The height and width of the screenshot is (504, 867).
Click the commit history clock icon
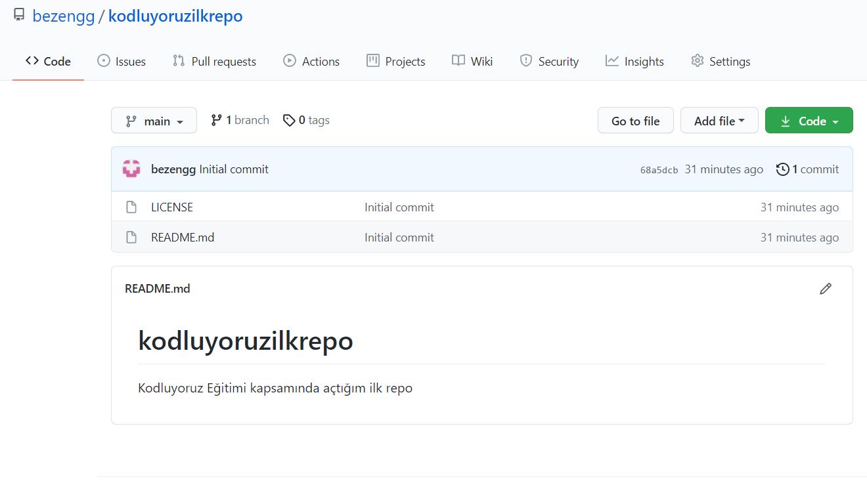tap(782, 169)
